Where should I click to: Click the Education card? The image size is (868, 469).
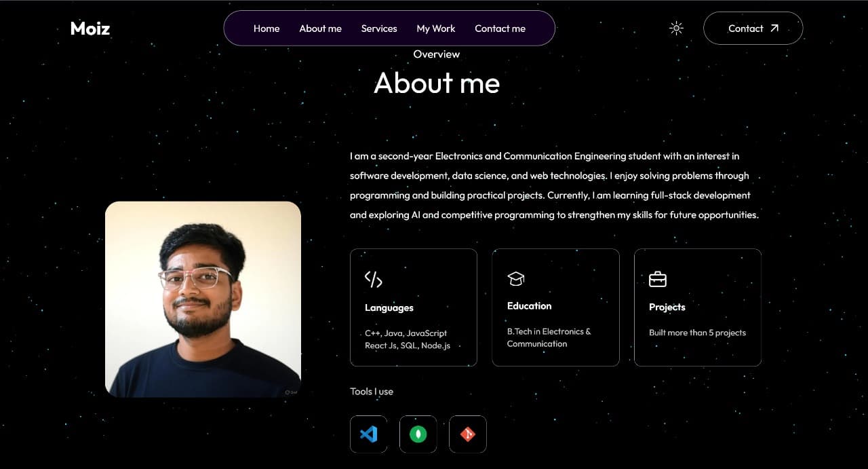point(555,307)
